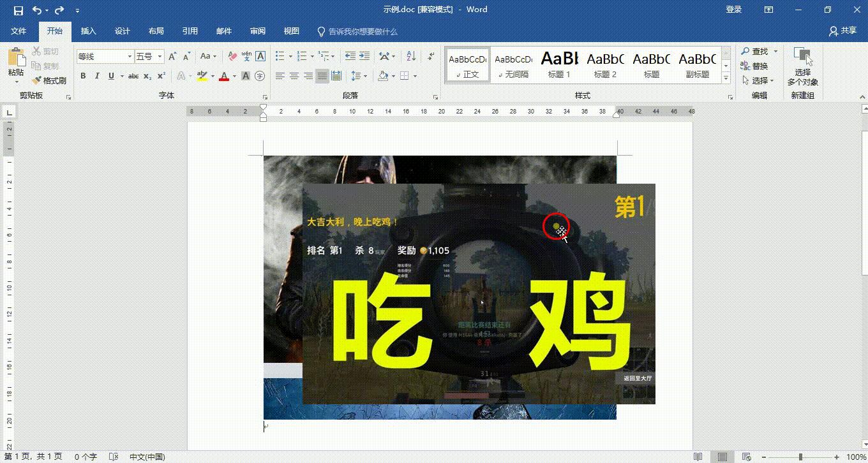
Task: Switch to Read Mode in status bar
Action: click(698, 457)
